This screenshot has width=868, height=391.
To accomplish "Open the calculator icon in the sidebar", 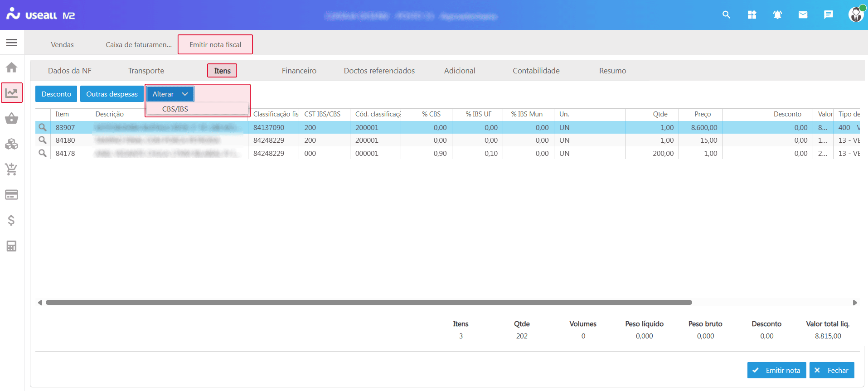I will [x=12, y=246].
